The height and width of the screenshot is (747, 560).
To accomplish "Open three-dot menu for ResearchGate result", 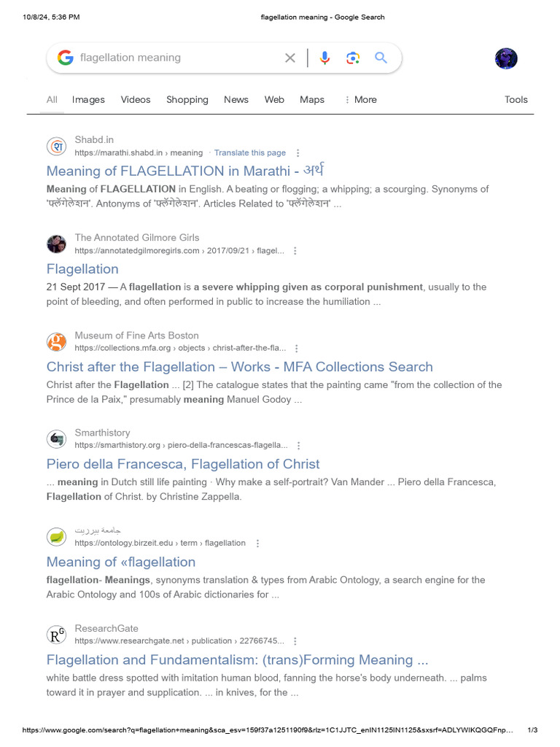I will tap(295, 641).
